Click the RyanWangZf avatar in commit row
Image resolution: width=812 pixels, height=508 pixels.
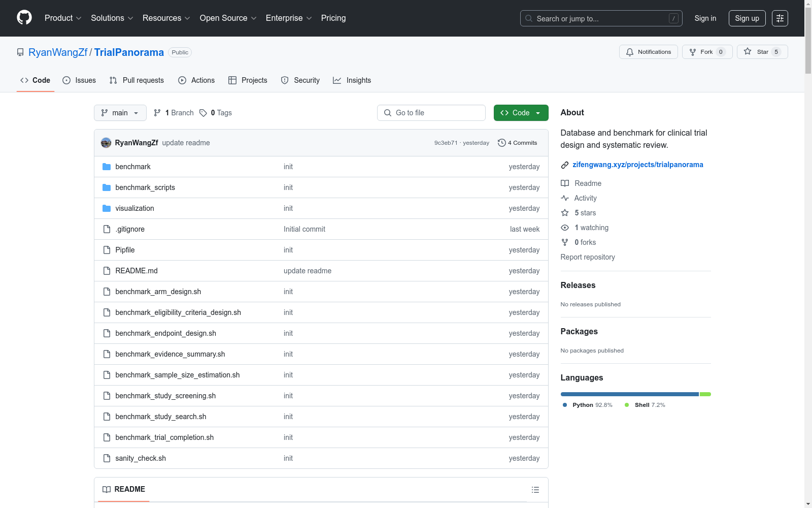pos(106,143)
